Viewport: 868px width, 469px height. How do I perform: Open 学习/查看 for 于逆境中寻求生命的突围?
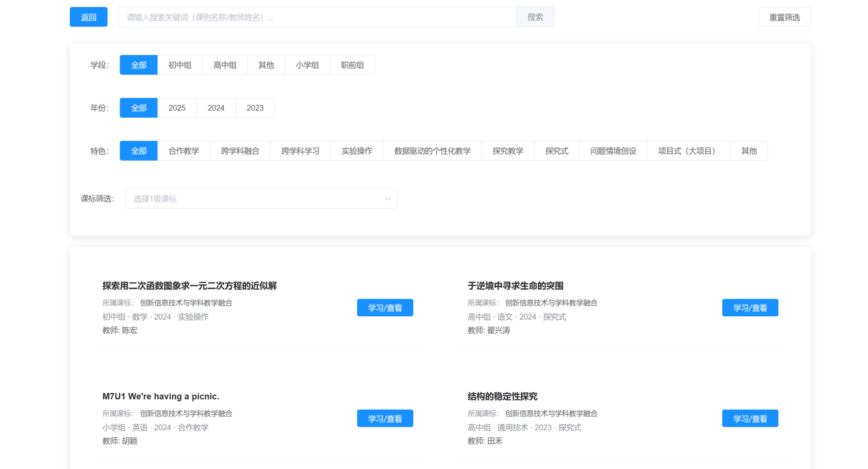750,308
